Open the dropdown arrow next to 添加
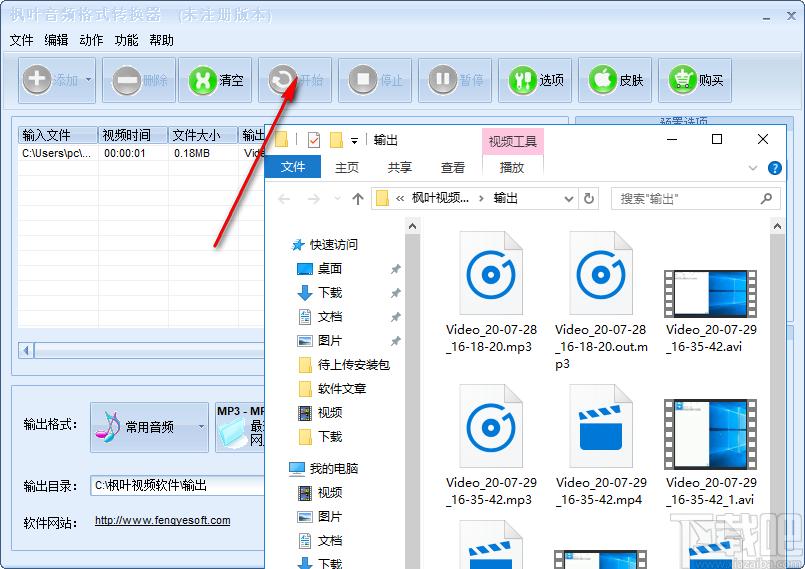 (89, 80)
